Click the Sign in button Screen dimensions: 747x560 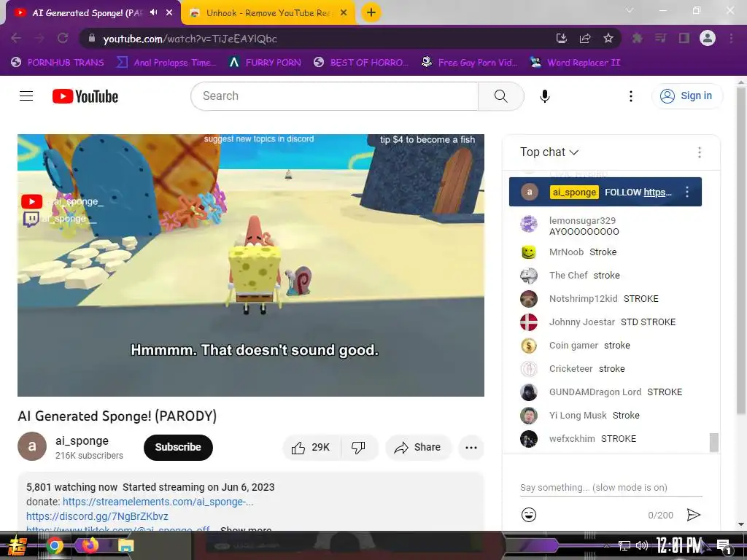687,96
